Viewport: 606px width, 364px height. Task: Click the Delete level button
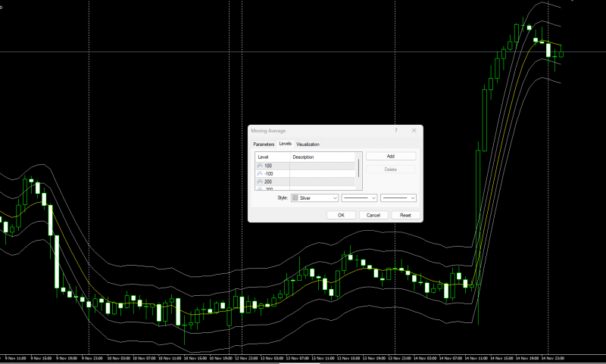[x=391, y=170]
